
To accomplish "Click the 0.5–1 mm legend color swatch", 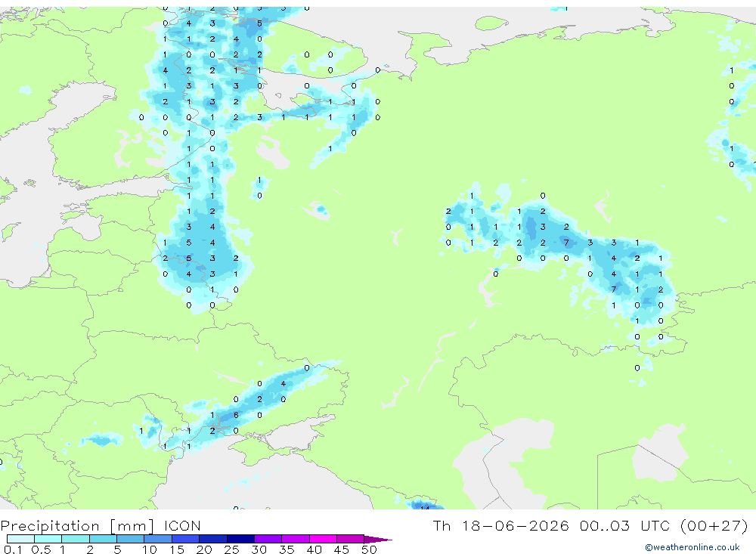I will 48,539.
